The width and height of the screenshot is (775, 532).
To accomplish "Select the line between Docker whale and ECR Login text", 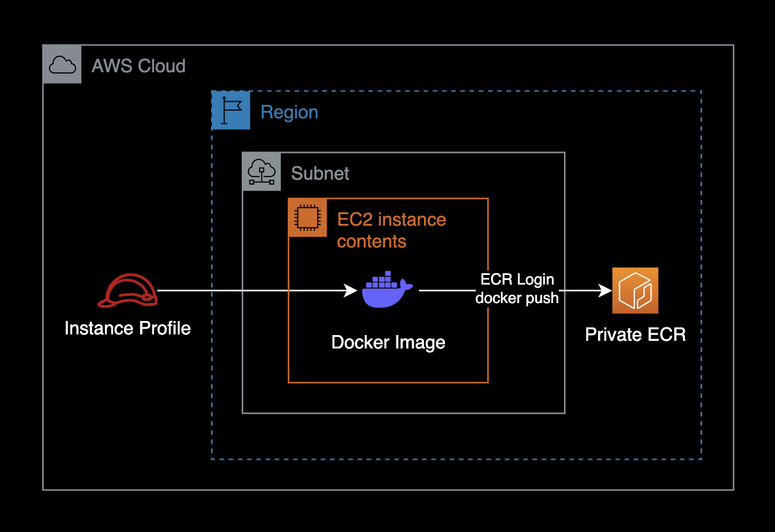I will (x=444, y=291).
